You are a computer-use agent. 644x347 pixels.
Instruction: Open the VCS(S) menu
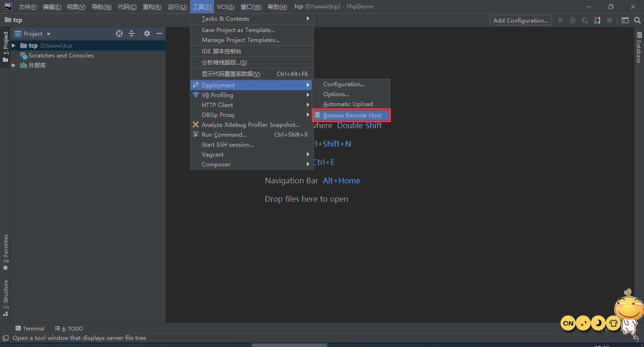tap(225, 7)
